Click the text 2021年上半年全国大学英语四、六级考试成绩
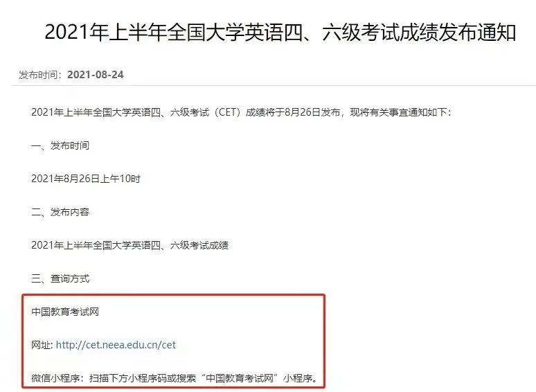 (x=129, y=245)
